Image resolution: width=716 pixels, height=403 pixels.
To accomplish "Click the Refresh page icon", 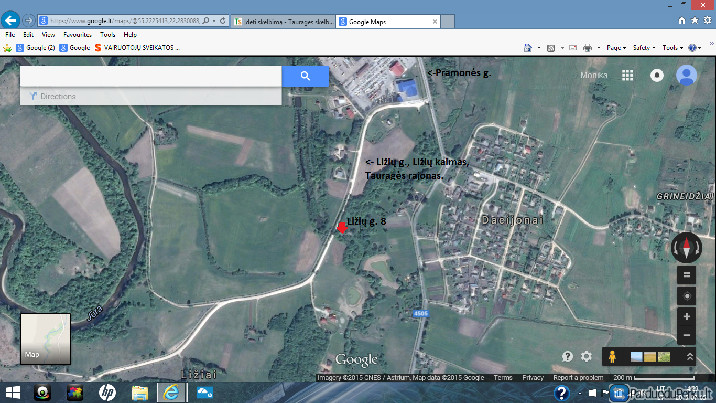I will pos(223,21).
